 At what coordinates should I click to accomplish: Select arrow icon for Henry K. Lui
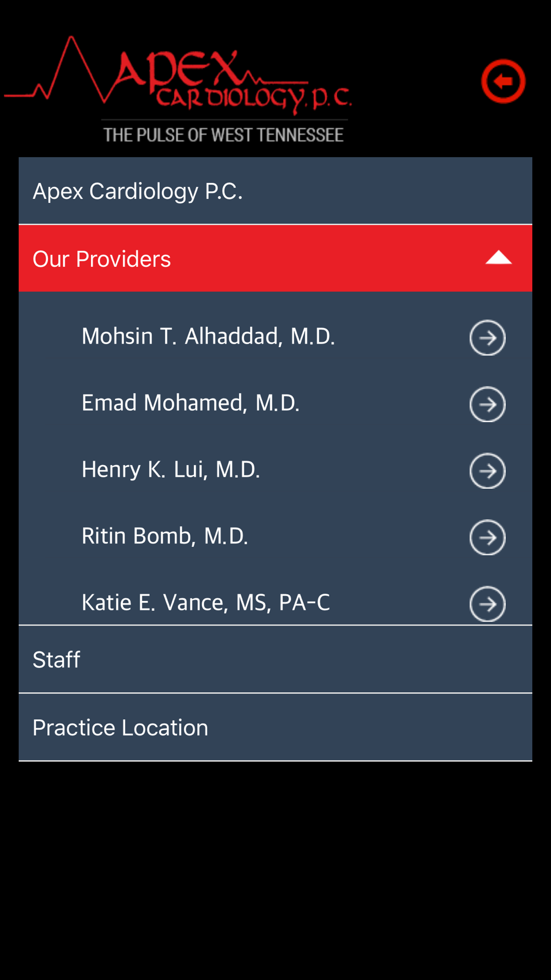[487, 471]
